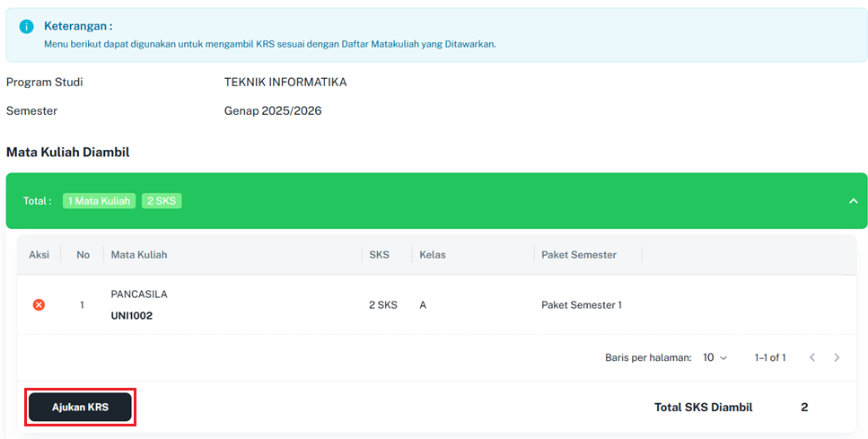Screen dimensions: 868x439
Task: Click the Ajukan KRS button
Action: (80, 408)
